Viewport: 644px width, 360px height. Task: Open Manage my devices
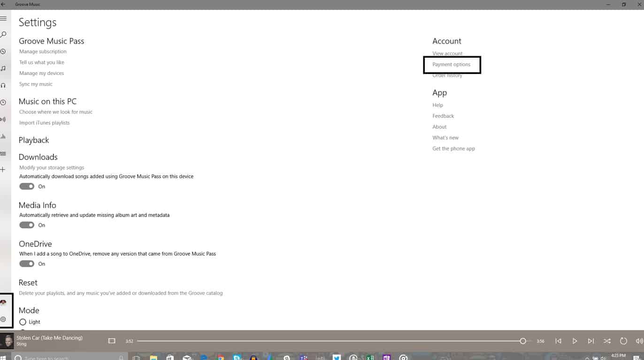point(41,73)
